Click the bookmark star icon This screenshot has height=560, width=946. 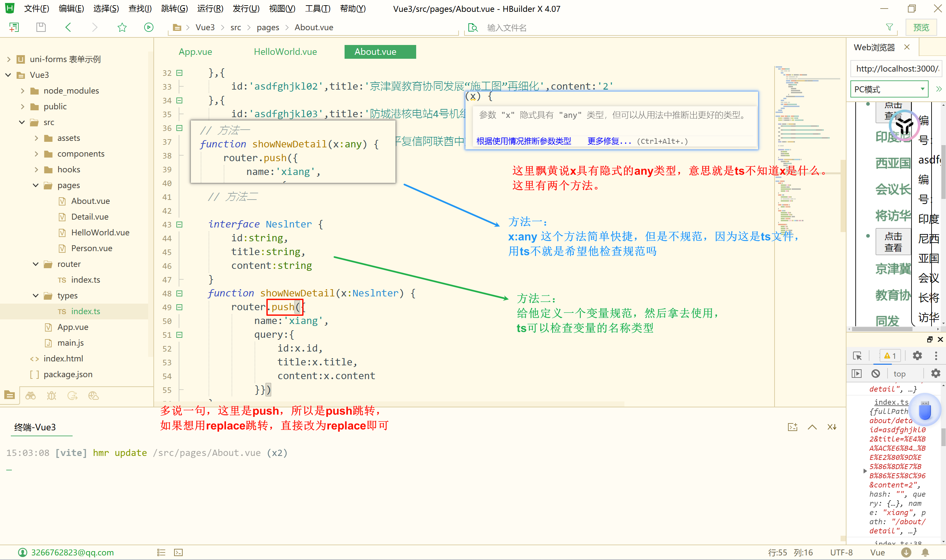pyautogui.click(x=122, y=27)
